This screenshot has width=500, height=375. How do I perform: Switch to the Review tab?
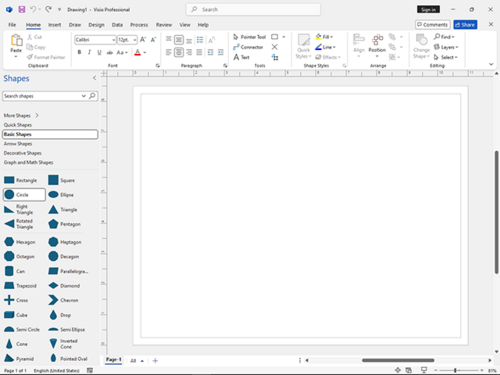(164, 25)
